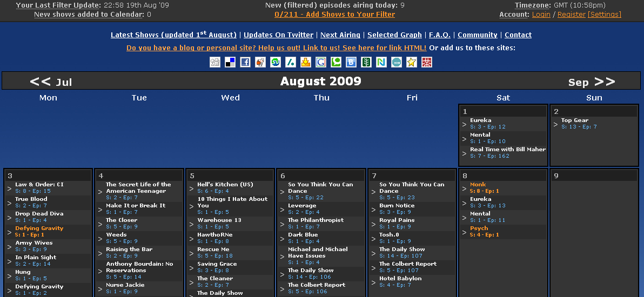This screenshot has width=644, height=297.
Task: Expand Hell's Kitchen (US) arrow
Action: pos(191,188)
